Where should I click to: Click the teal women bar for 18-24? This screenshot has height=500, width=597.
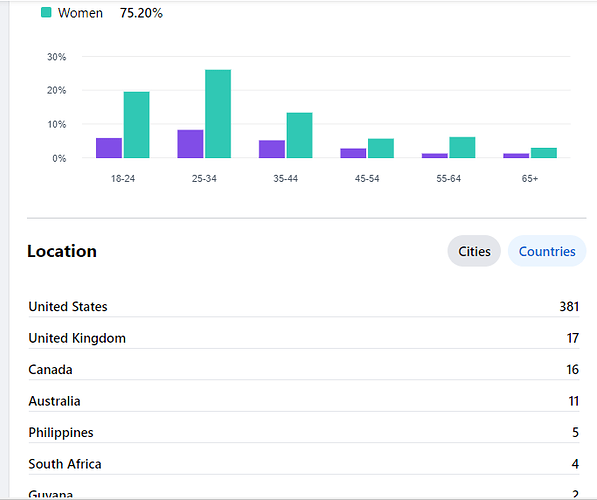pos(136,125)
